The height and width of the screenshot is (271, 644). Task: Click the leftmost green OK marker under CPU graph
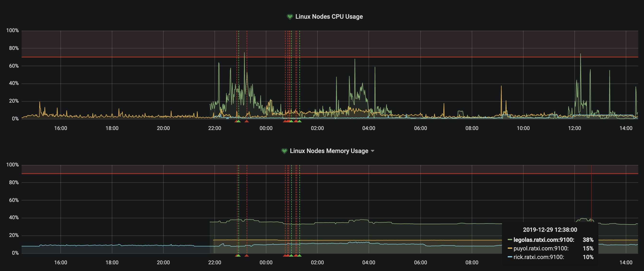(239, 121)
